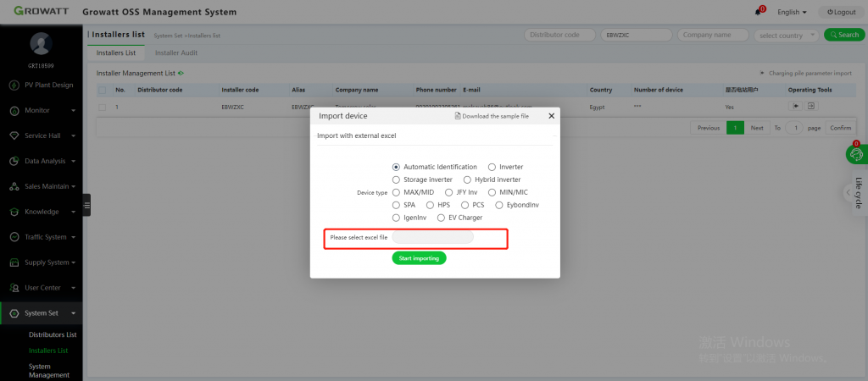Click the PV Plant Design sidebar icon
Viewport: 868px width, 381px height.
coord(14,85)
